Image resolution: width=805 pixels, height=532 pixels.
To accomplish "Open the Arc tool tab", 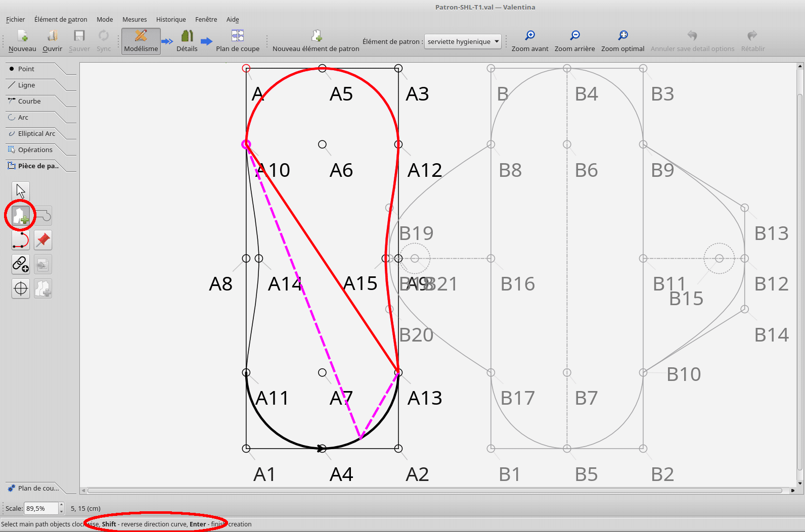I will point(35,117).
